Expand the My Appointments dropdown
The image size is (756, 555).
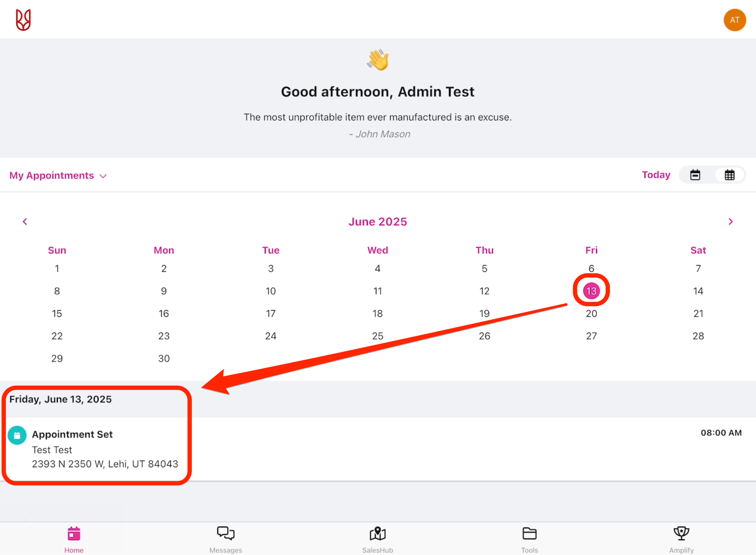tap(58, 176)
